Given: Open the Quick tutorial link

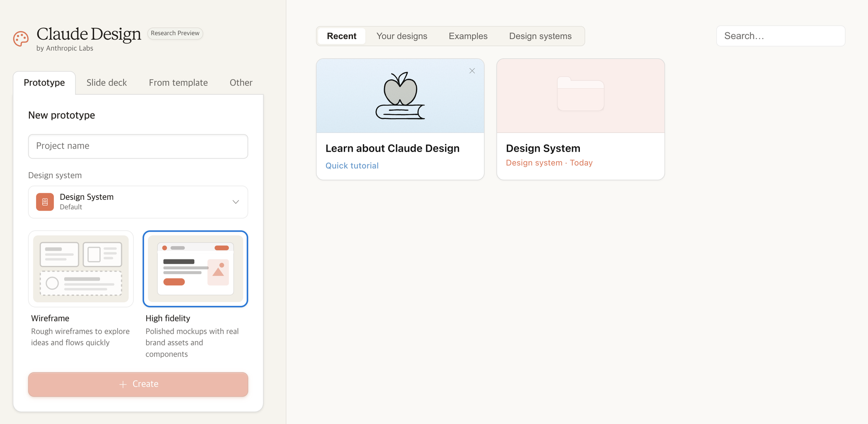Looking at the screenshot, I should [x=352, y=166].
